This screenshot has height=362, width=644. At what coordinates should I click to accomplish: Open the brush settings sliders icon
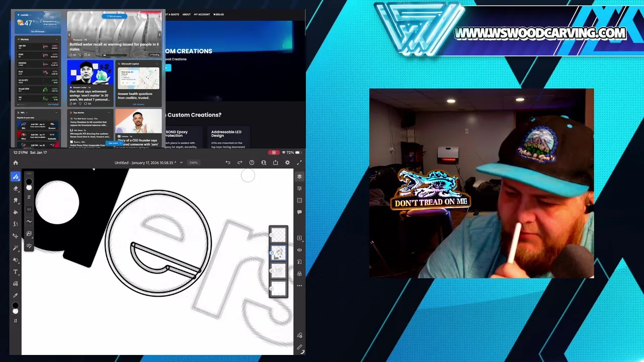(29, 246)
